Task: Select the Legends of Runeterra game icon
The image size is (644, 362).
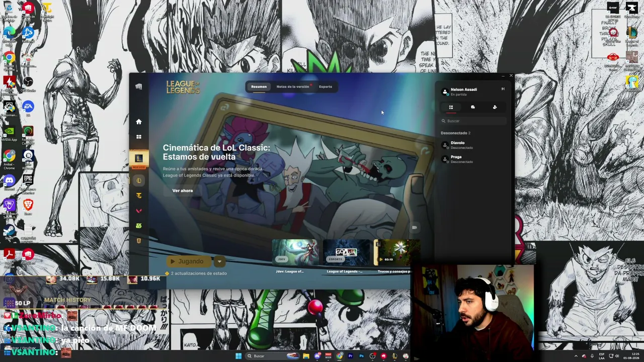Action: pos(139,241)
